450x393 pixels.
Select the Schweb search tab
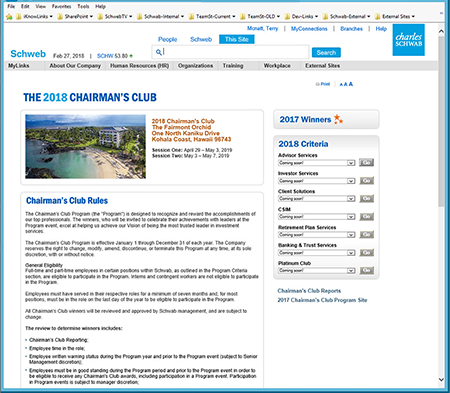click(201, 39)
